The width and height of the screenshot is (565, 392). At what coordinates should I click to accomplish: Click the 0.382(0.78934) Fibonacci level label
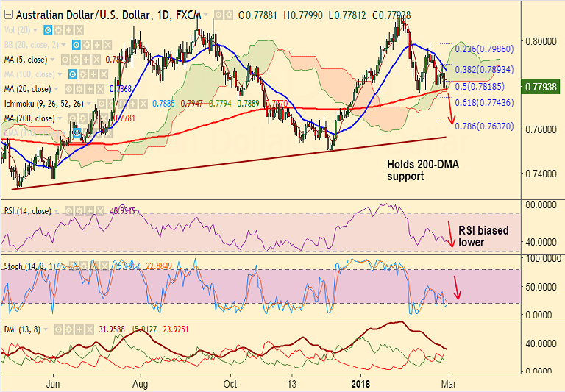click(484, 70)
